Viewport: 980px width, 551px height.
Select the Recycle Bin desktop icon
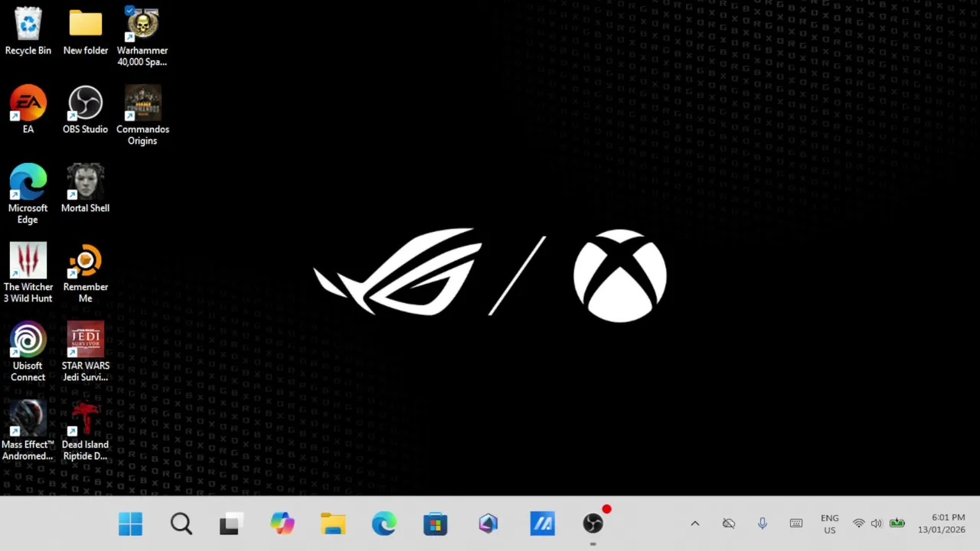point(28,31)
